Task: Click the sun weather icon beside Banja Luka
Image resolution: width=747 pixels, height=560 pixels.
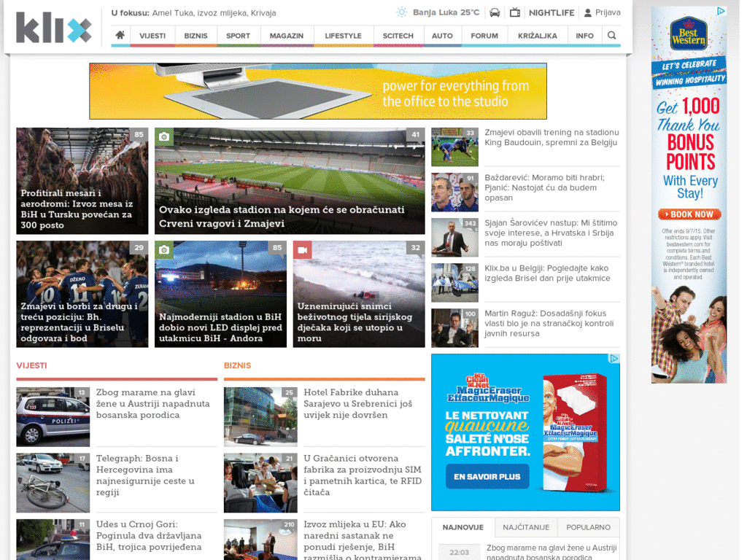Action: click(402, 12)
